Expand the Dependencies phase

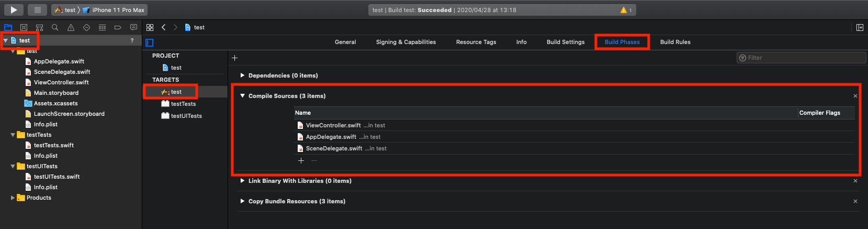pyautogui.click(x=242, y=75)
